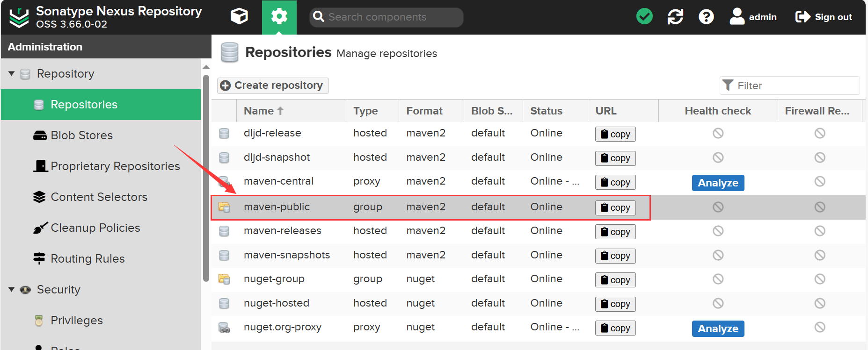Click the admin user account icon

tap(737, 17)
